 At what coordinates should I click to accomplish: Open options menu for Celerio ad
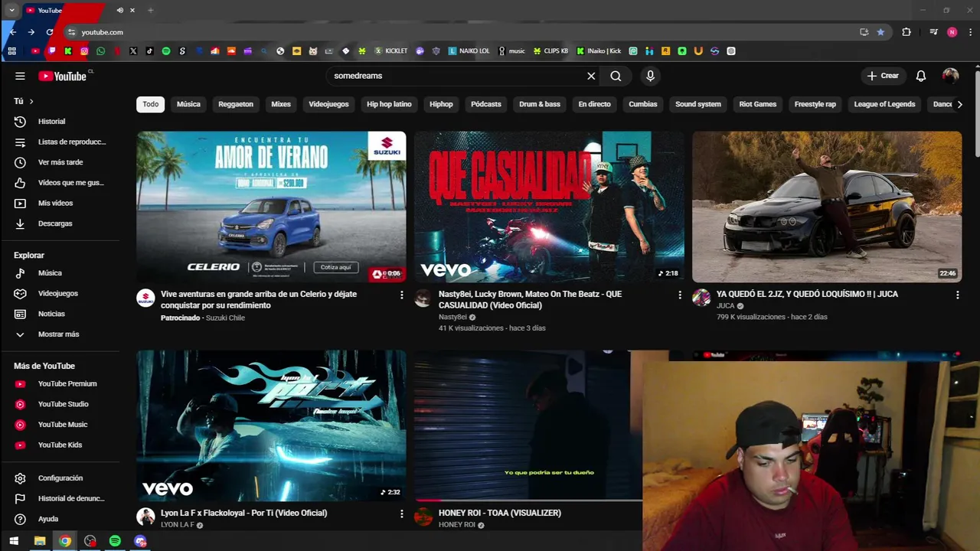coord(401,295)
